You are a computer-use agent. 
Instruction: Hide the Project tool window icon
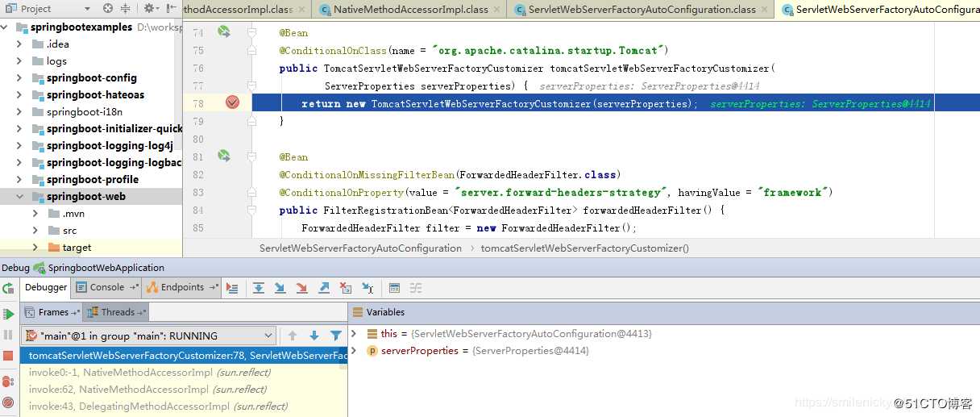click(172, 9)
